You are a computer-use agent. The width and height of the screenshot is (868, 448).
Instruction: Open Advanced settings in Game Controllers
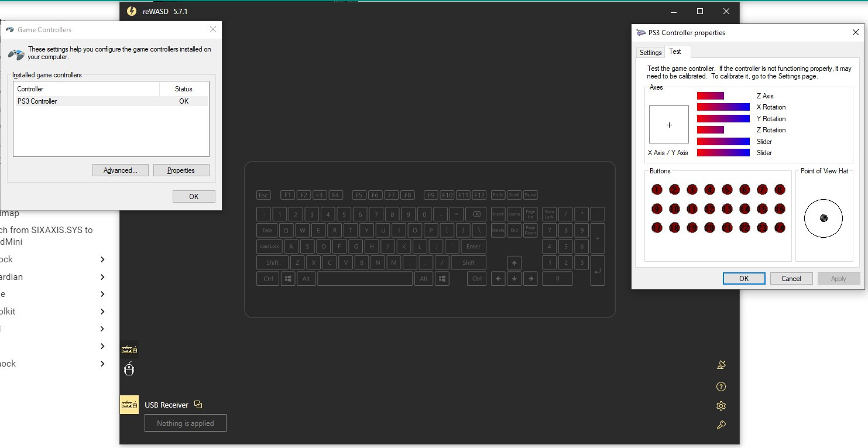121,170
